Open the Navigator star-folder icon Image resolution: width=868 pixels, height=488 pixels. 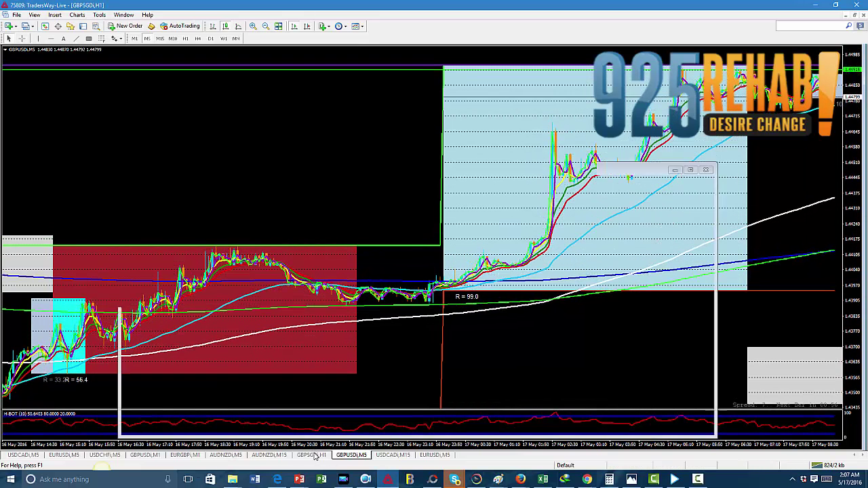(x=71, y=26)
